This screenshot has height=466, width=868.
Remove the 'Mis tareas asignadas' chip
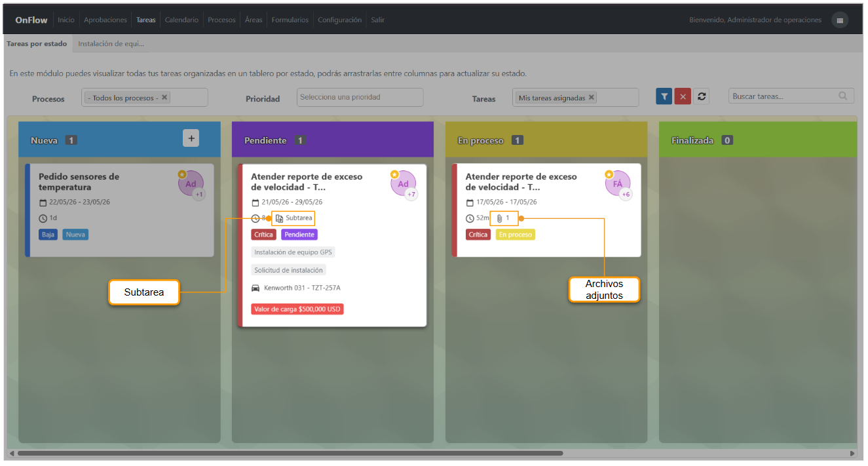click(x=591, y=97)
